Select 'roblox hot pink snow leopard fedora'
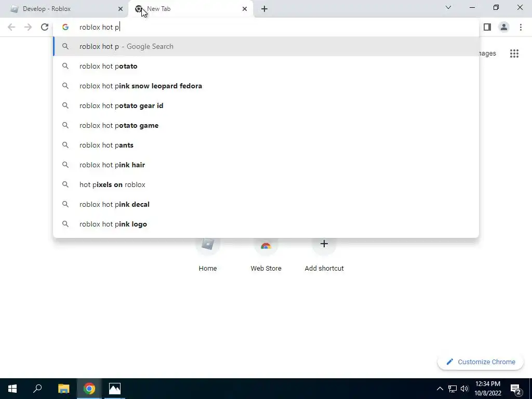The height and width of the screenshot is (399, 532). point(266,86)
